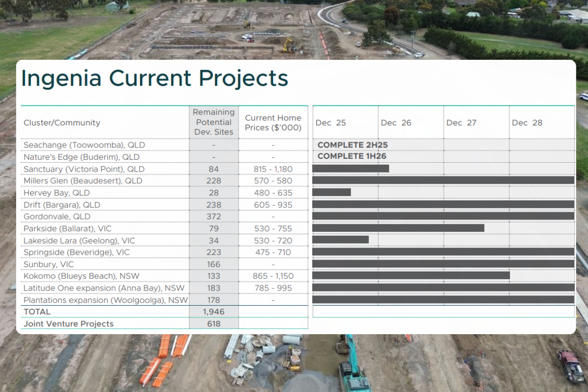This screenshot has height=392, width=588.
Task: Select the 530 - 720 price for Lakeside Lara
Action: [x=273, y=241]
